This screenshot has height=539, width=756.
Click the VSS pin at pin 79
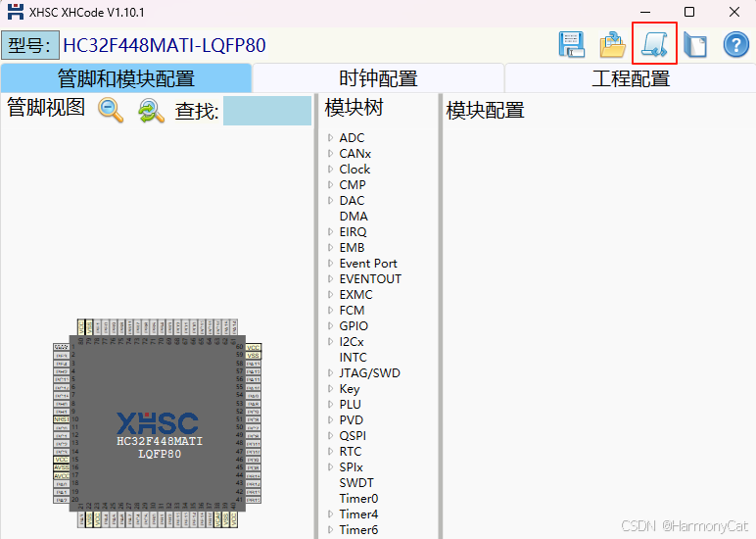point(89,327)
